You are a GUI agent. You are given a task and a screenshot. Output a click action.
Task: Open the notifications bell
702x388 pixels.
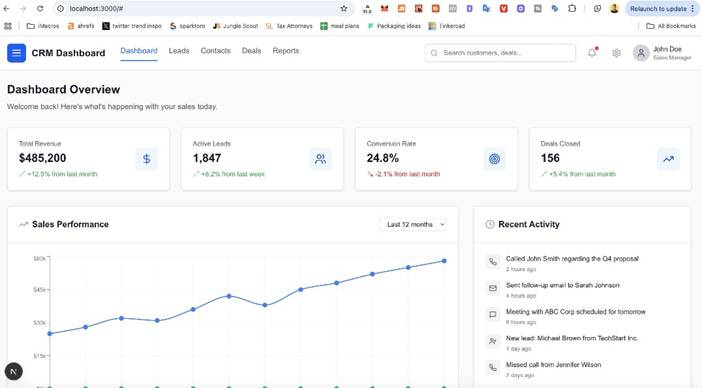(x=592, y=53)
